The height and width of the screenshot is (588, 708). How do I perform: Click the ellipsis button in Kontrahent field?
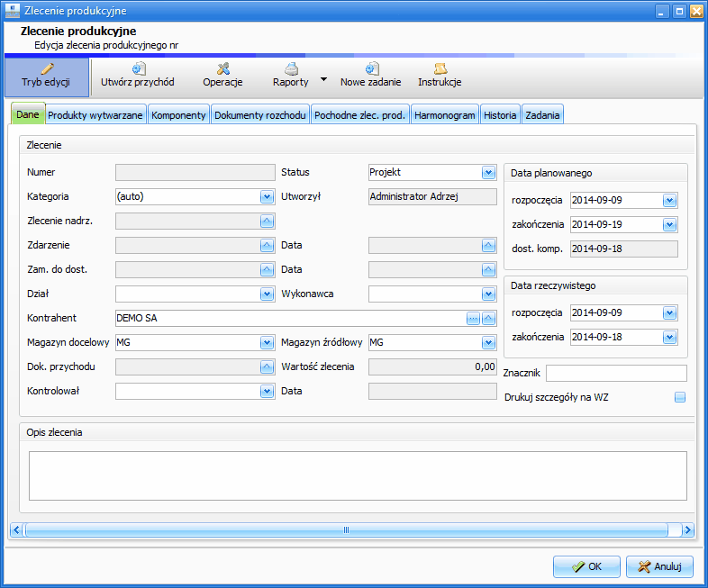click(x=473, y=319)
